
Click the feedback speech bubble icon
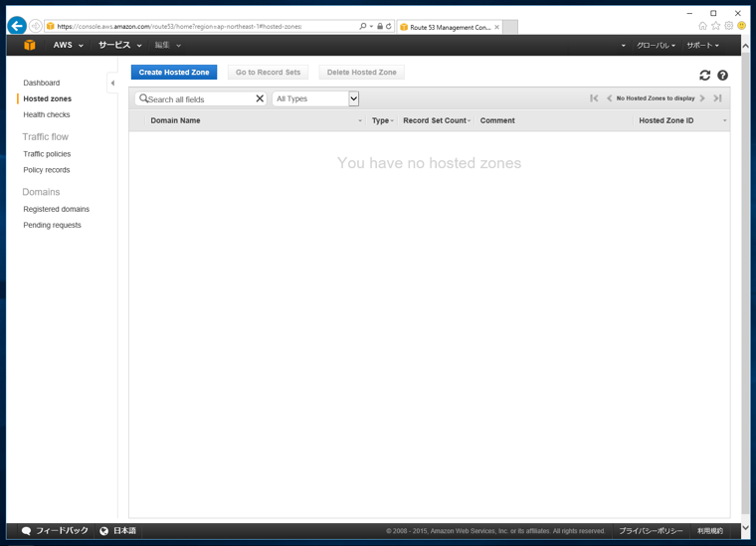click(x=27, y=530)
